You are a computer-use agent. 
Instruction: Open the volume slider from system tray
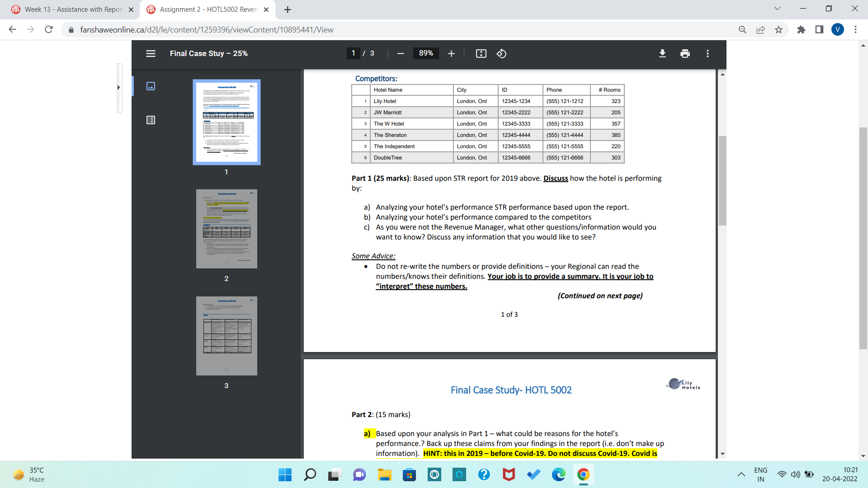796,474
